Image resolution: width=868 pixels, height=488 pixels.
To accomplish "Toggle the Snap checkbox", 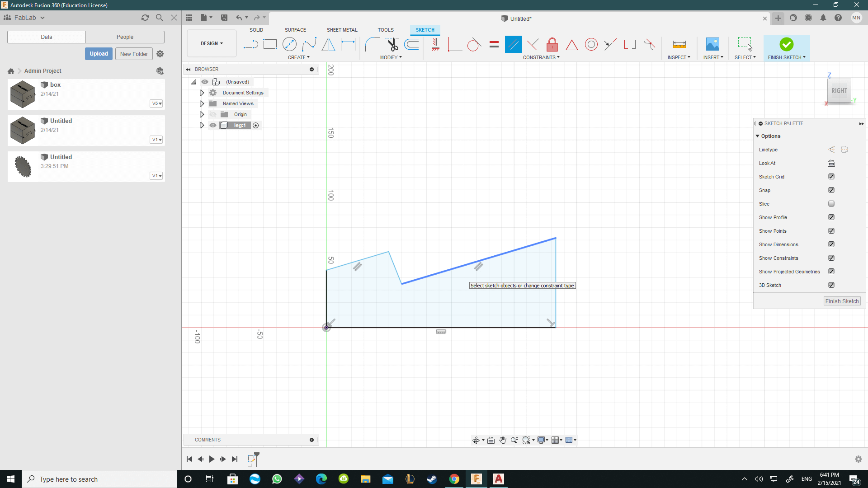I will pyautogui.click(x=831, y=190).
